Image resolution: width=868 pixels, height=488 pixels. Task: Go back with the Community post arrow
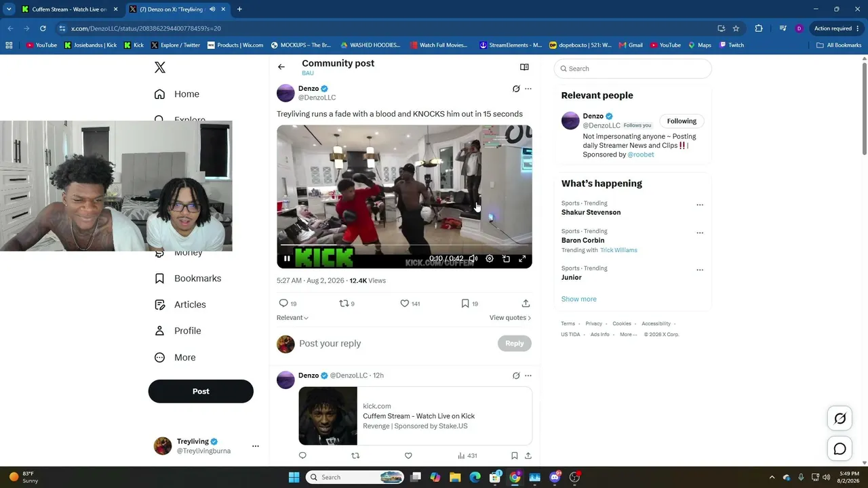pos(281,67)
